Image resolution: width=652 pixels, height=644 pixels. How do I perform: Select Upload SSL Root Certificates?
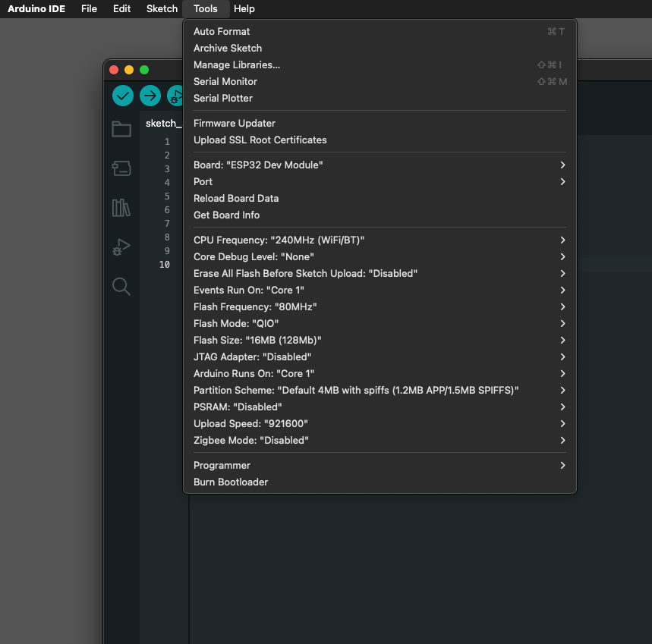380,140
